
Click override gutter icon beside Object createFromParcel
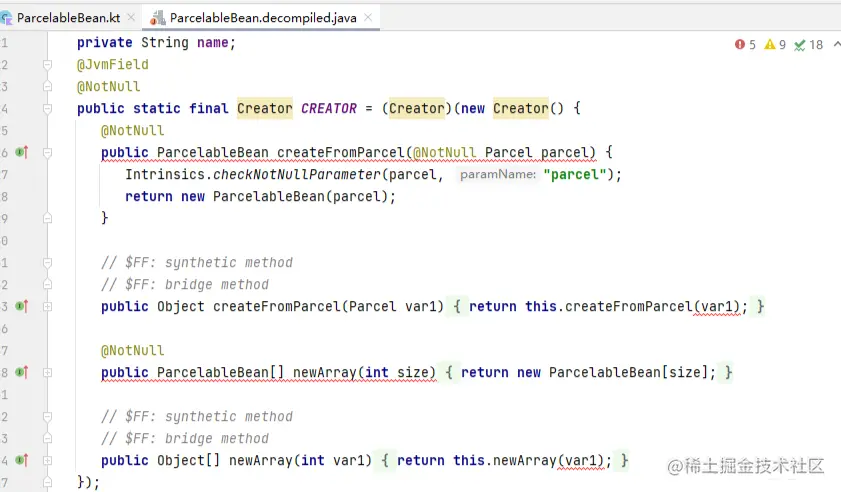click(x=21, y=306)
